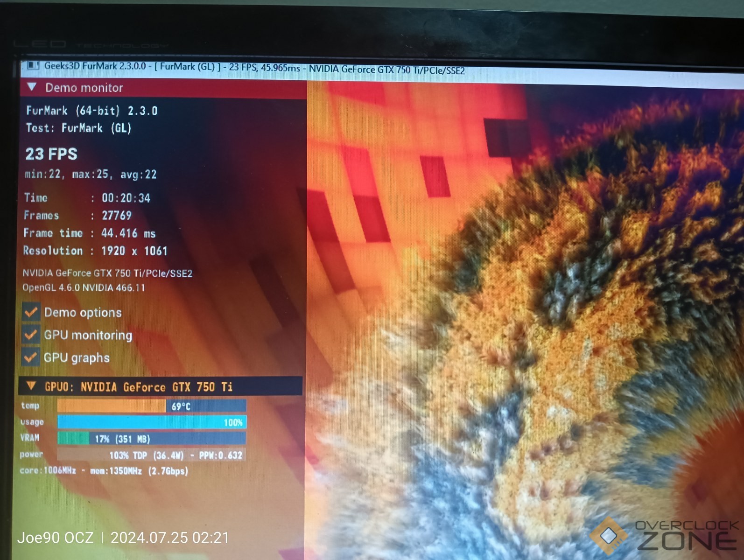Click the FurMark (64-bit) 2.3.0 text
Image resolution: width=744 pixels, height=560 pixels.
point(91,111)
